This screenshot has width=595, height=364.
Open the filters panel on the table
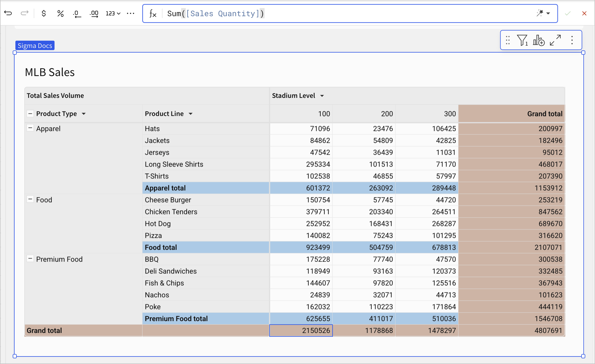[x=523, y=40]
